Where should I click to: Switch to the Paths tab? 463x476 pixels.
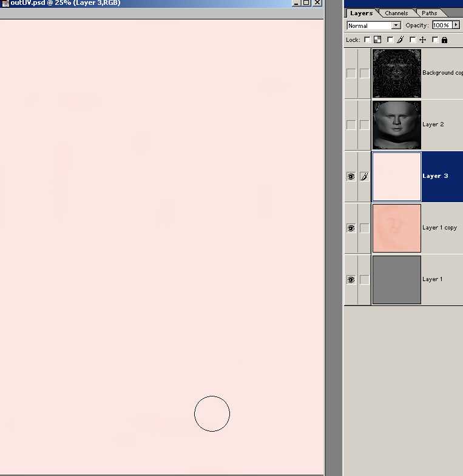(430, 13)
